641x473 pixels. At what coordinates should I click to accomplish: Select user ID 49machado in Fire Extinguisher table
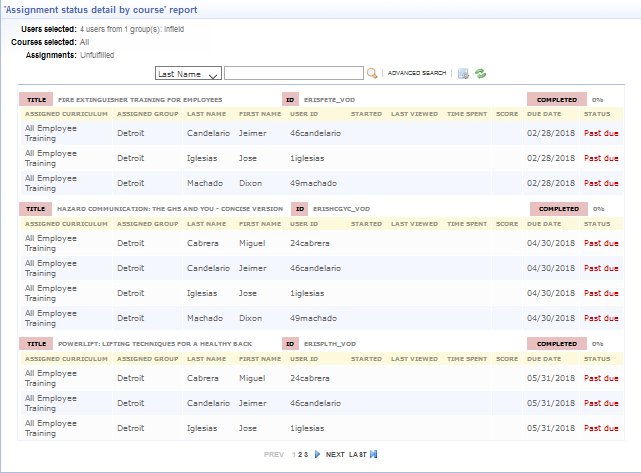click(315, 183)
